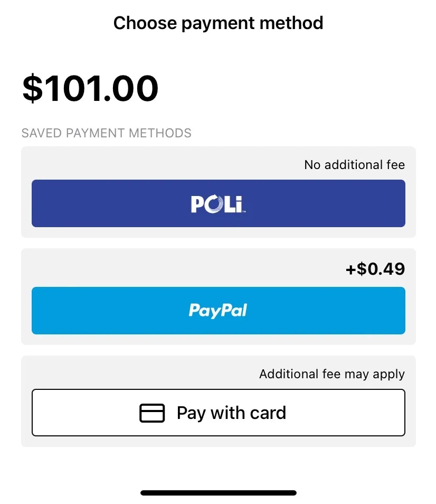436x504 pixels.
Task: Pay with the POLi button
Action: 219,203
